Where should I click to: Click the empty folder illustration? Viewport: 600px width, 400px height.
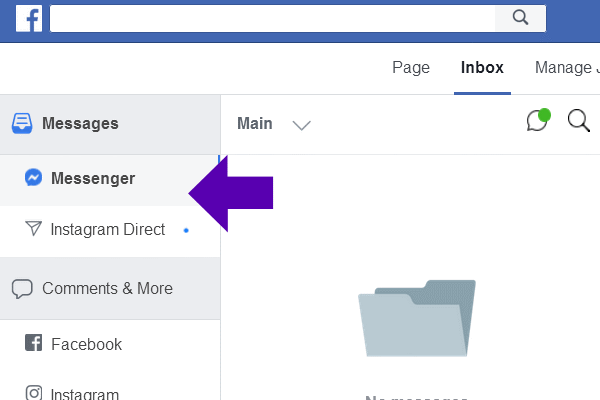pyautogui.click(x=416, y=317)
